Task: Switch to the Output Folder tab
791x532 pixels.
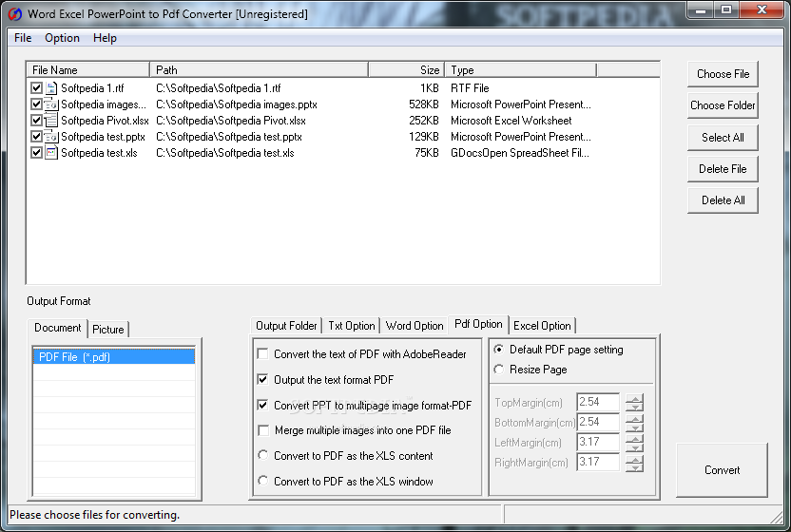Action: [286, 326]
